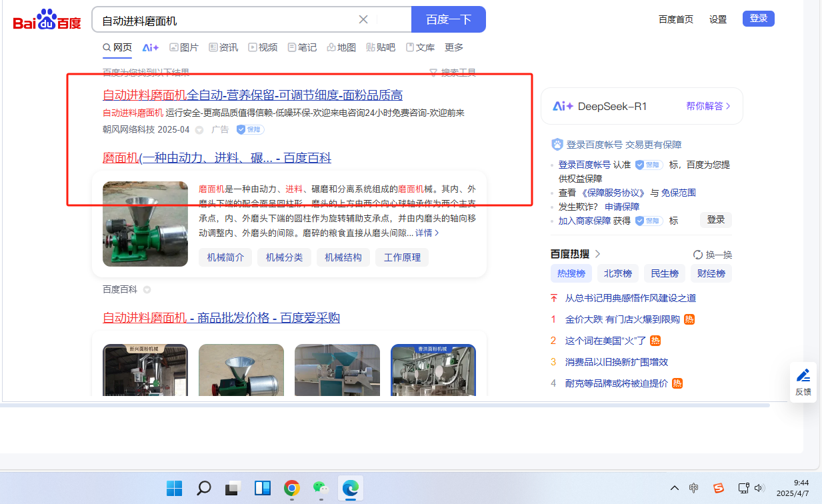Show hidden system tray icons

pos(675,488)
